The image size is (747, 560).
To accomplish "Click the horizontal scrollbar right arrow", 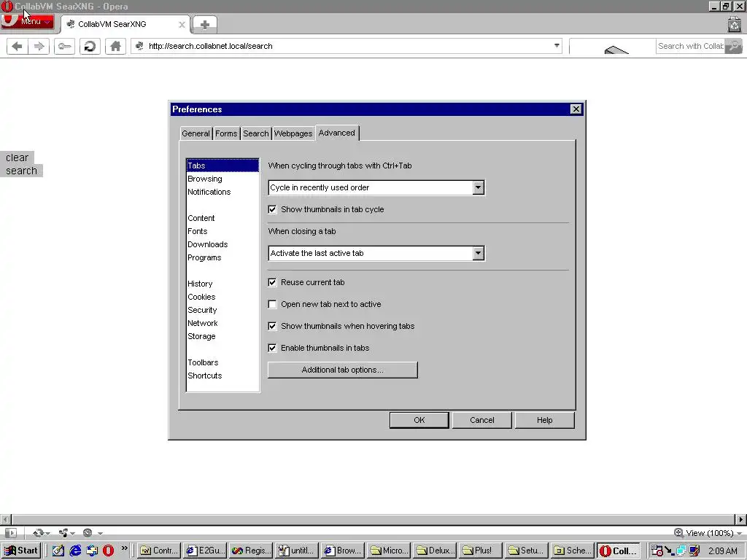I will tap(741, 519).
